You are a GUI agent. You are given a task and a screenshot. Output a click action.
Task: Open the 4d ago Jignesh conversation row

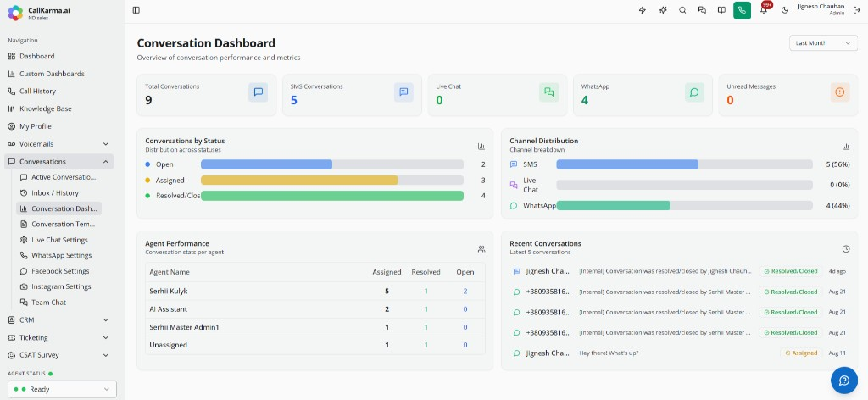[x=679, y=271]
